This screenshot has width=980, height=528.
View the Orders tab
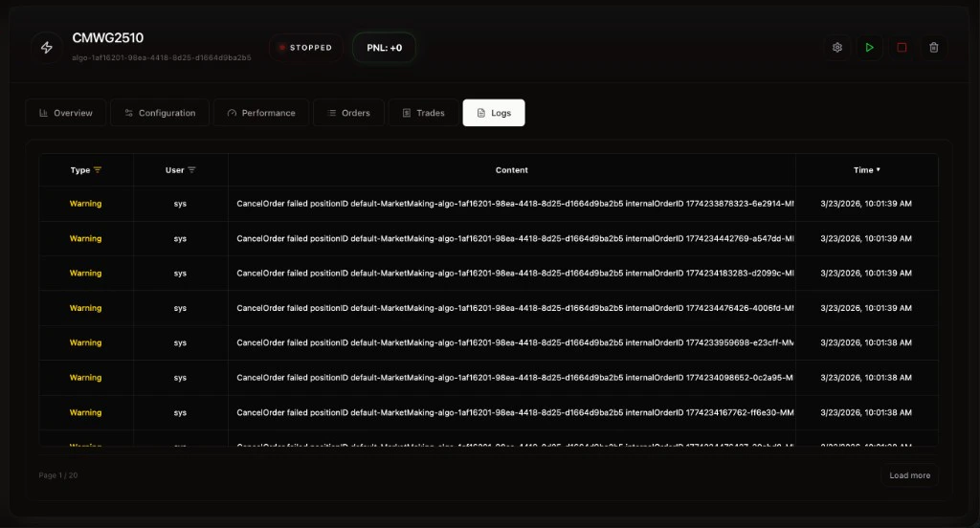(348, 113)
